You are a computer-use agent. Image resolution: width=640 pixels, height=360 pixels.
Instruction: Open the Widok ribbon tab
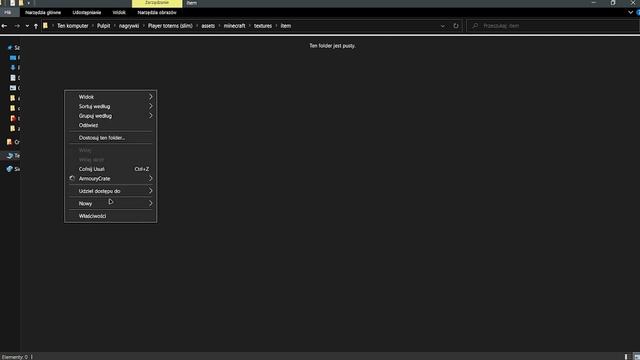point(119,12)
